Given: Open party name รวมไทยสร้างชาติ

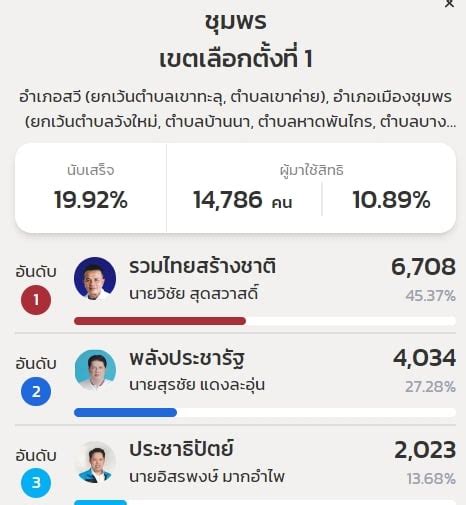Looking at the screenshot, I should (202, 266).
